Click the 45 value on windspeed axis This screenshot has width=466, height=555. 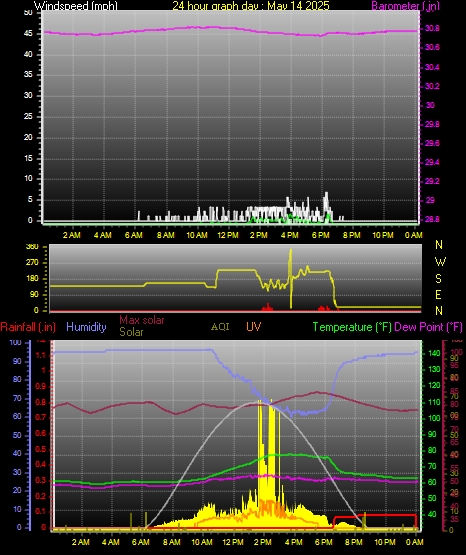[28, 33]
